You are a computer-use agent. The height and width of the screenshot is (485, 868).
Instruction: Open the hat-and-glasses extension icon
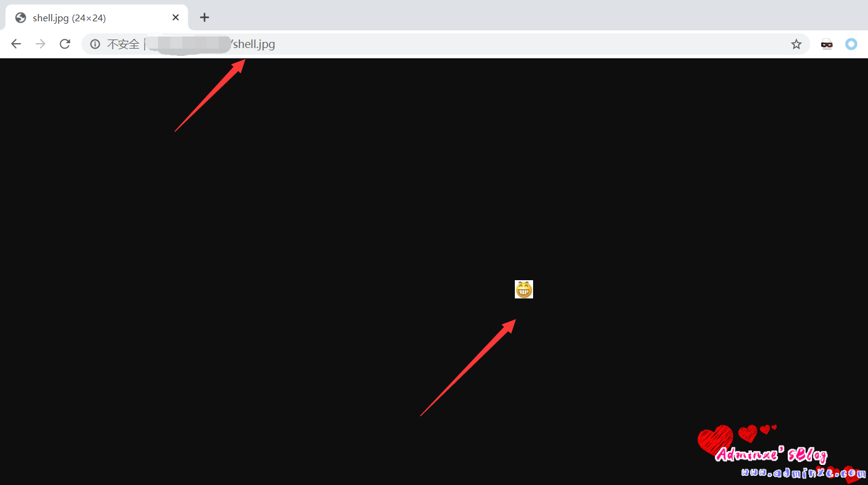click(x=827, y=44)
